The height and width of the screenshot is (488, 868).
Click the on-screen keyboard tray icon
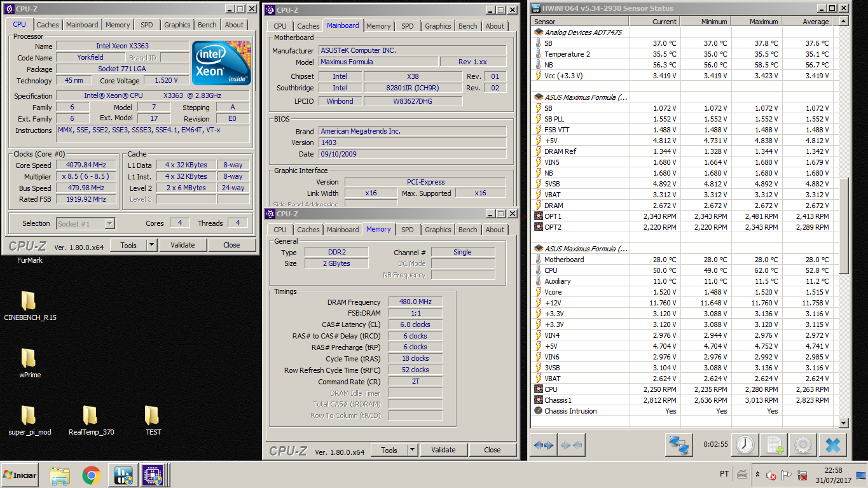(741, 475)
